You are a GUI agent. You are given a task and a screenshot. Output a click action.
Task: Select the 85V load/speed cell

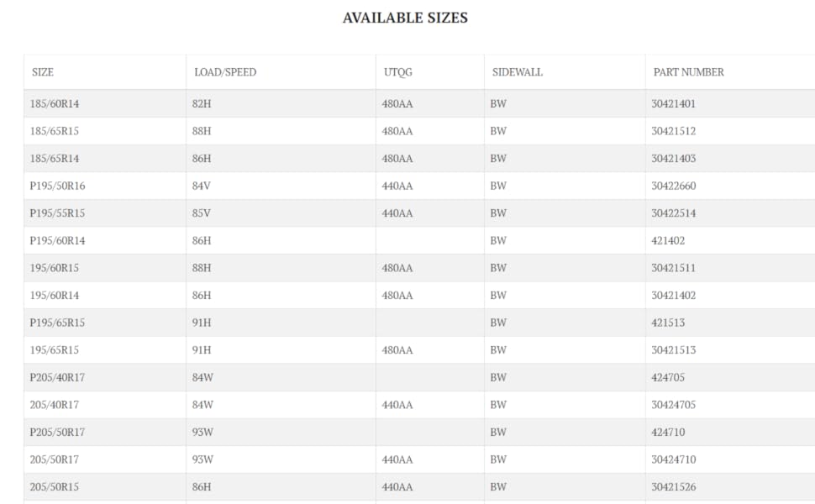[x=201, y=213]
